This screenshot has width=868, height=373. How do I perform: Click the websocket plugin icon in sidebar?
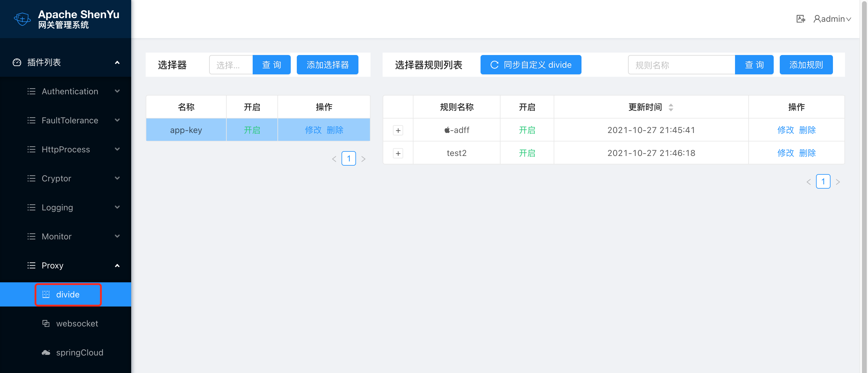coord(46,323)
